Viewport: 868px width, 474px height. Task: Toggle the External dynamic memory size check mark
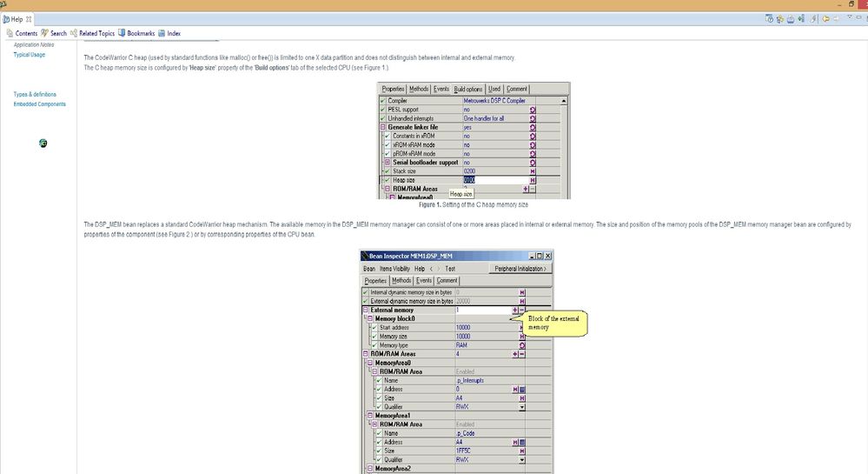click(365, 301)
